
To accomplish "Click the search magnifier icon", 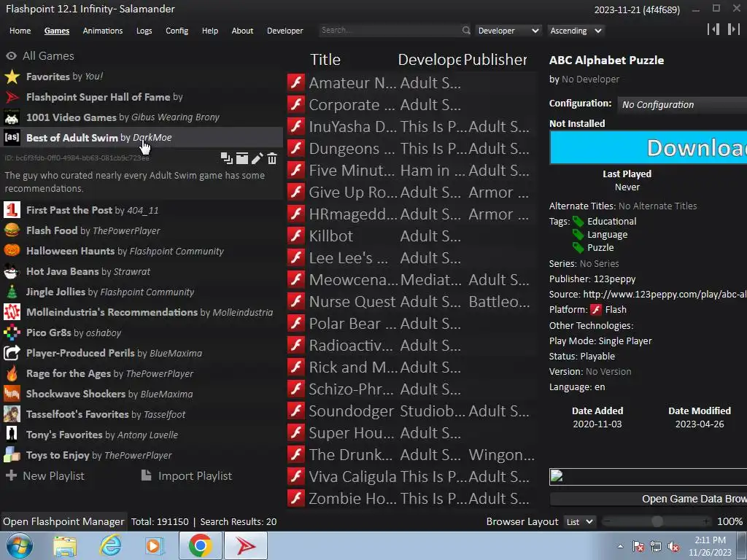I will click(466, 31).
